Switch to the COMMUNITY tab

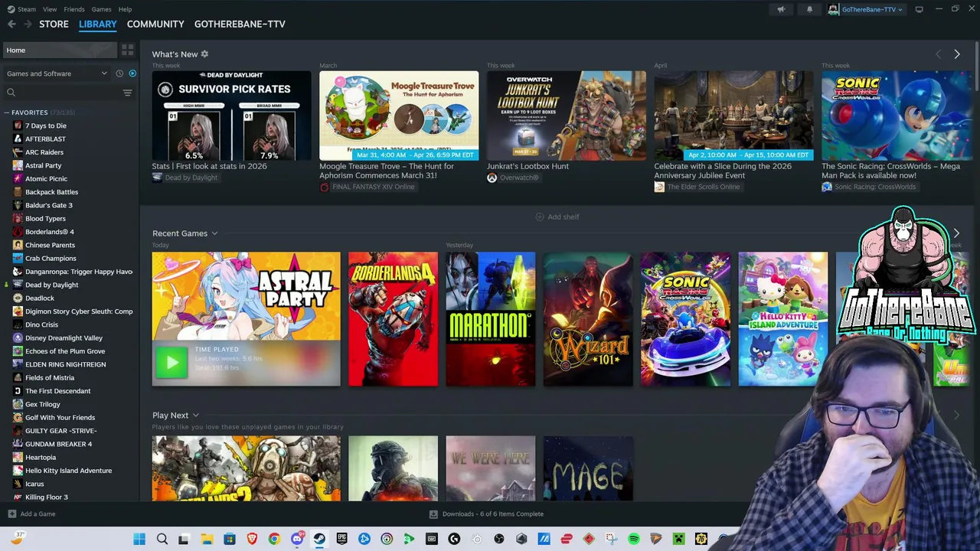(155, 24)
